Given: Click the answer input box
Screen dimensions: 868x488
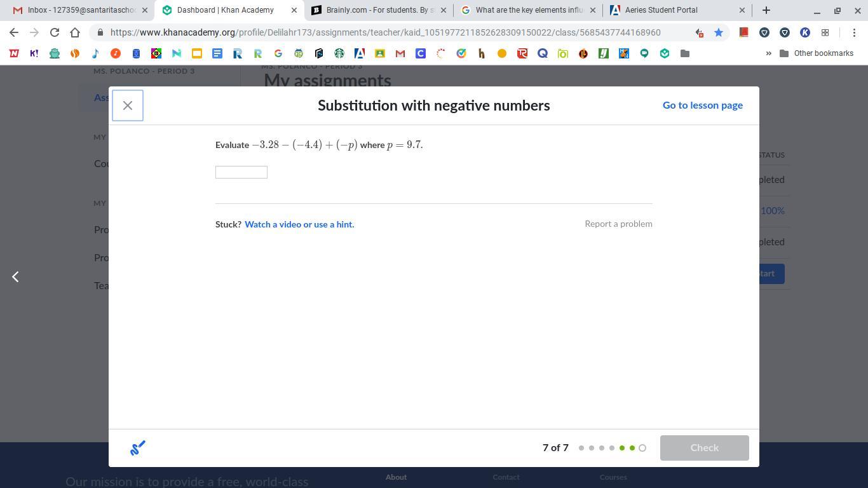Looking at the screenshot, I should coord(241,172).
